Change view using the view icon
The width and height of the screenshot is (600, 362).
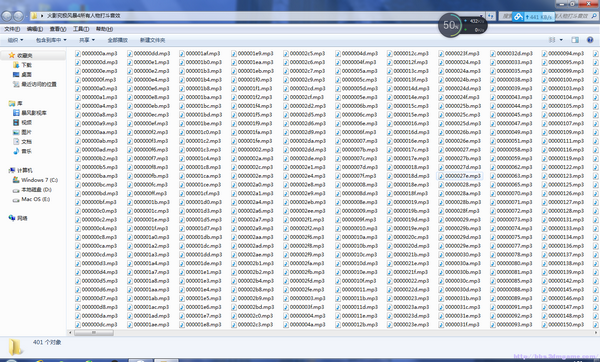click(552, 40)
